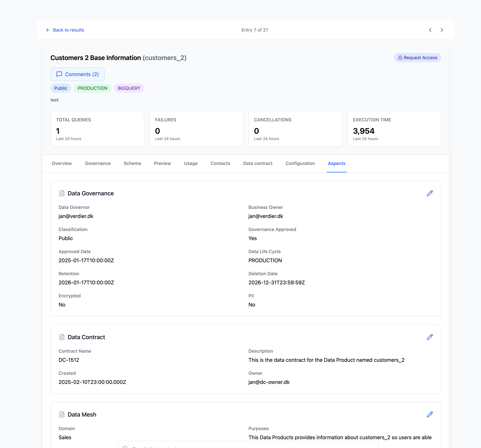This screenshot has height=448, width=481.
Task: Go to previous entry with left chevron
Action: point(430,30)
